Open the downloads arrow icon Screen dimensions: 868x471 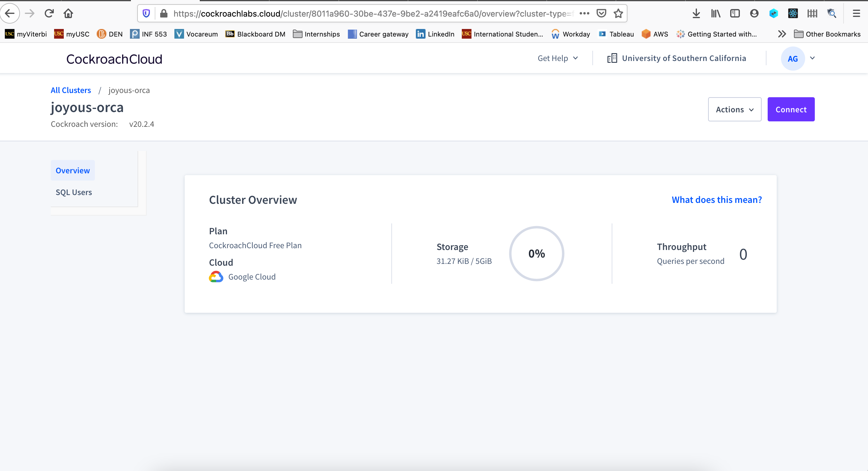(x=696, y=14)
